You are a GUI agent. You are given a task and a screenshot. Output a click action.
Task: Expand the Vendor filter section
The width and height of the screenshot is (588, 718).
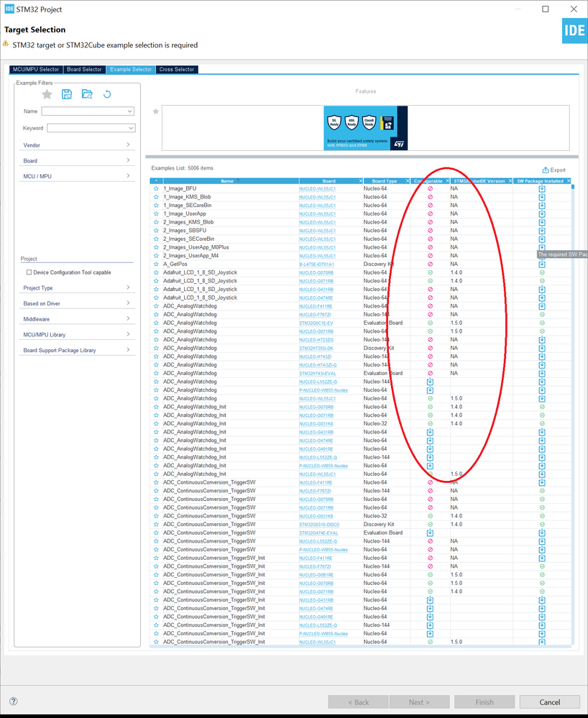point(77,145)
